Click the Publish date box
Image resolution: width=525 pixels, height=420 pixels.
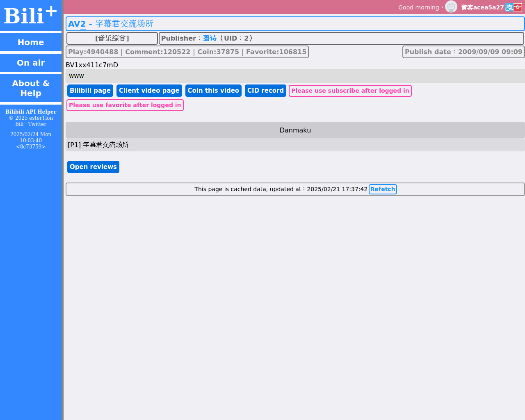point(463,52)
